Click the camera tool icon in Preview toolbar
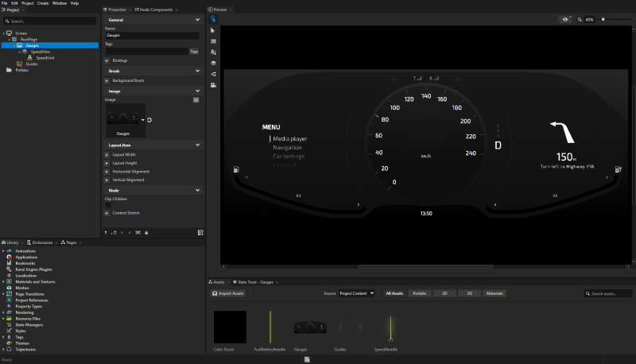 (213, 83)
